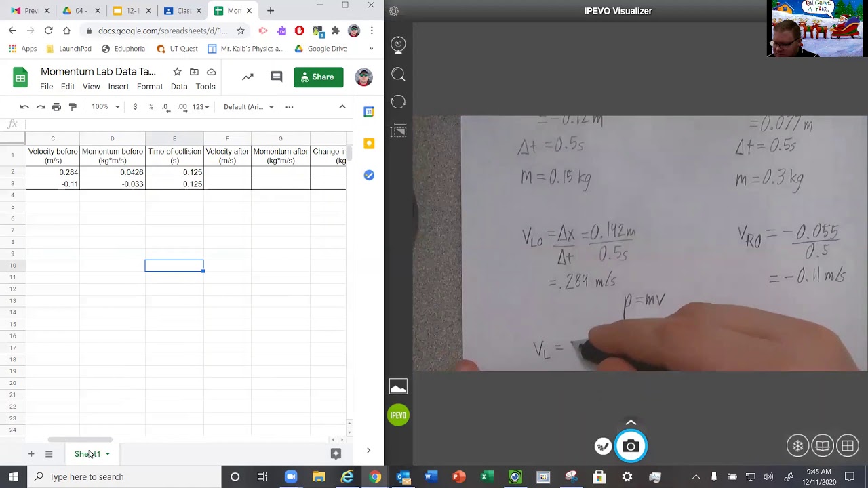
Task: Check the cloud save status icon
Action: click(212, 72)
